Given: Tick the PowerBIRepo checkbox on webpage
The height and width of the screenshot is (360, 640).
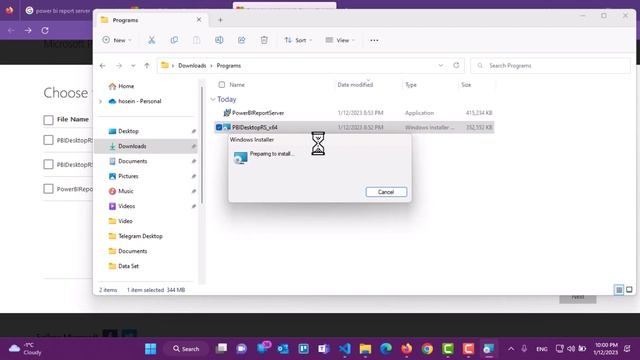Looking at the screenshot, I should click(x=48, y=189).
